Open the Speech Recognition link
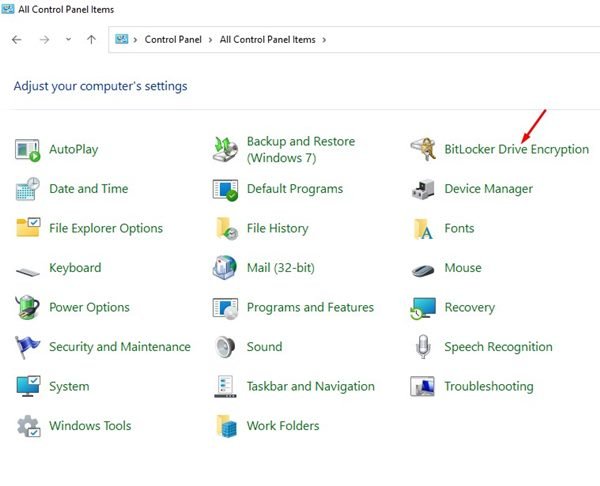This screenshot has height=486, width=600. (x=498, y=347)
